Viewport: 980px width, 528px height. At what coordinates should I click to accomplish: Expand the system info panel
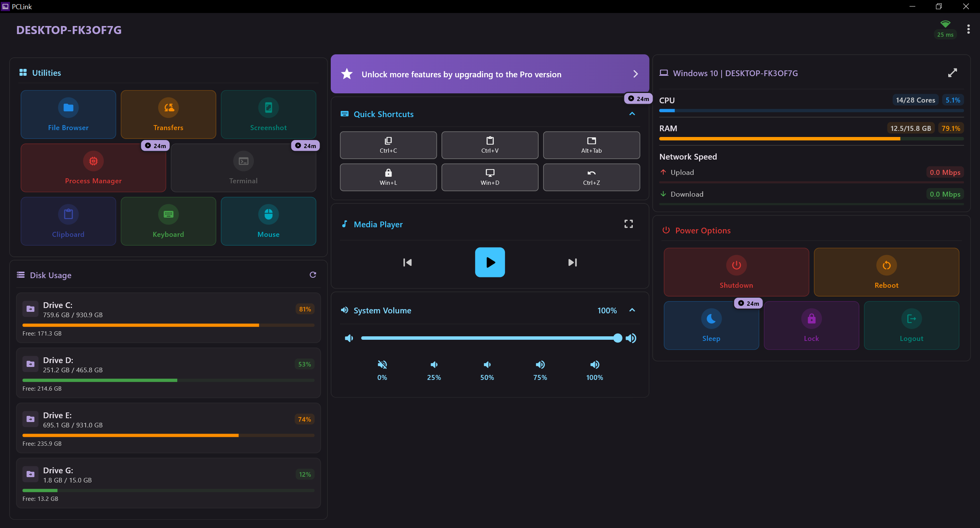click(952, 73)
